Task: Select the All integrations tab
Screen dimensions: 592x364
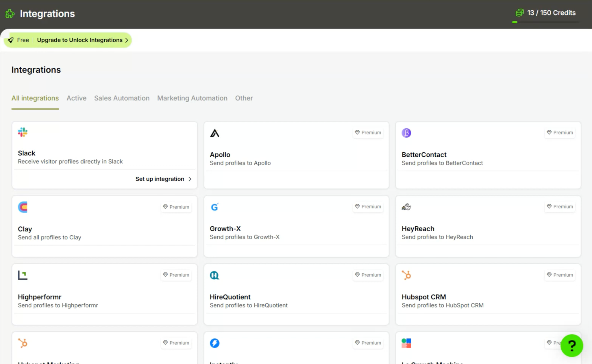Action: (x=35, y=98)
